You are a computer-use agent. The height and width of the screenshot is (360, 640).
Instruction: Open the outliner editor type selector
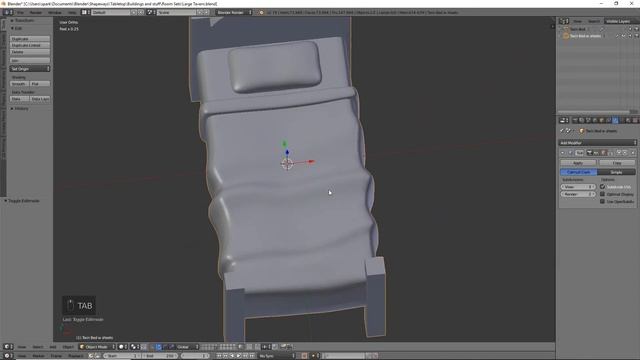564,21
